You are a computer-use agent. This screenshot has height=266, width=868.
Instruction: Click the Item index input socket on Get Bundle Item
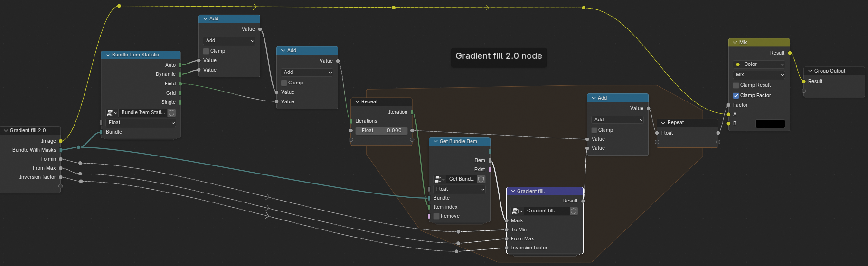429,207
